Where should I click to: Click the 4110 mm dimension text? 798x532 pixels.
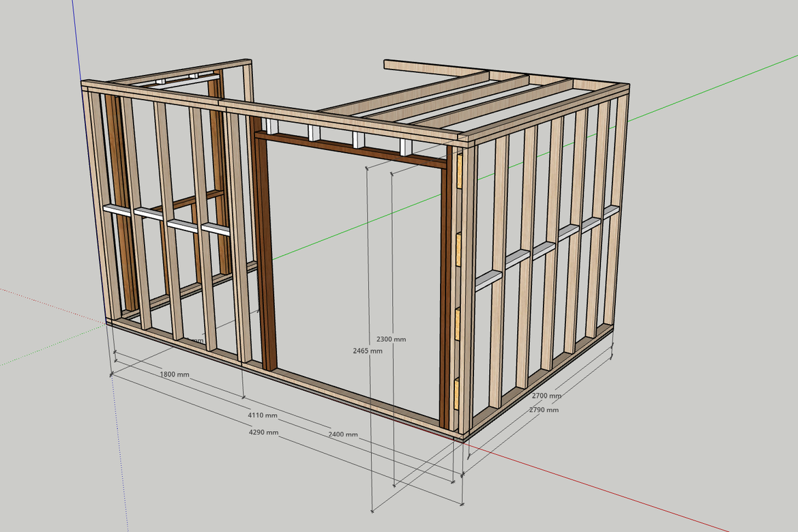[262, 415]
